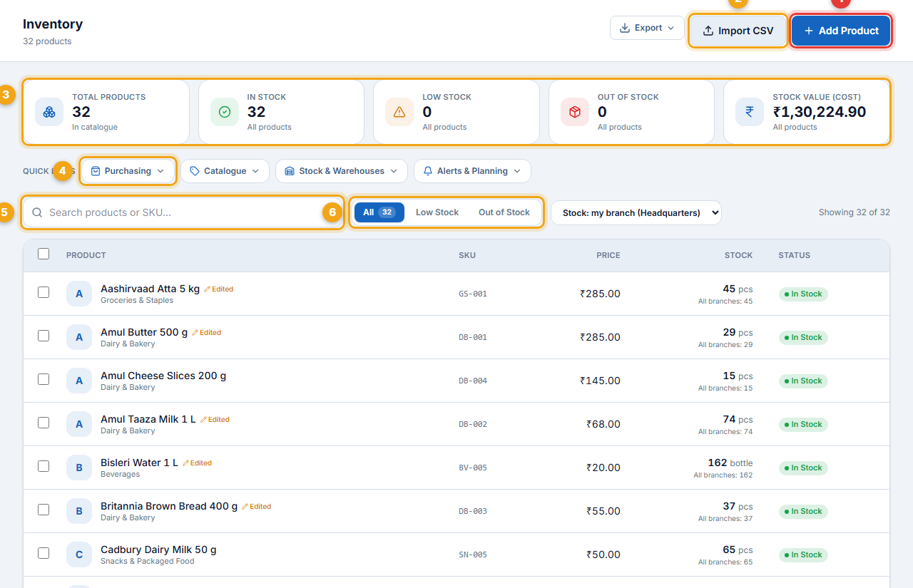Click the magnifier icon in search field

37,212
